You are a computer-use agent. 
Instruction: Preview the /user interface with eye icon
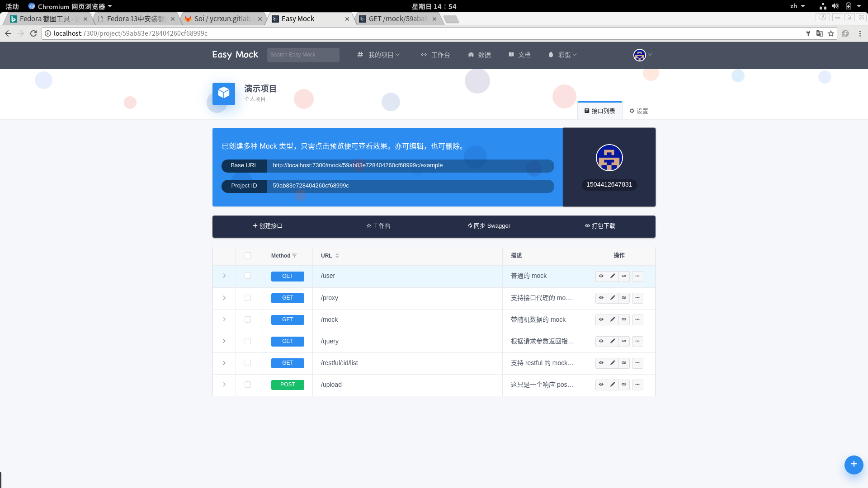[x=601, y=276]
